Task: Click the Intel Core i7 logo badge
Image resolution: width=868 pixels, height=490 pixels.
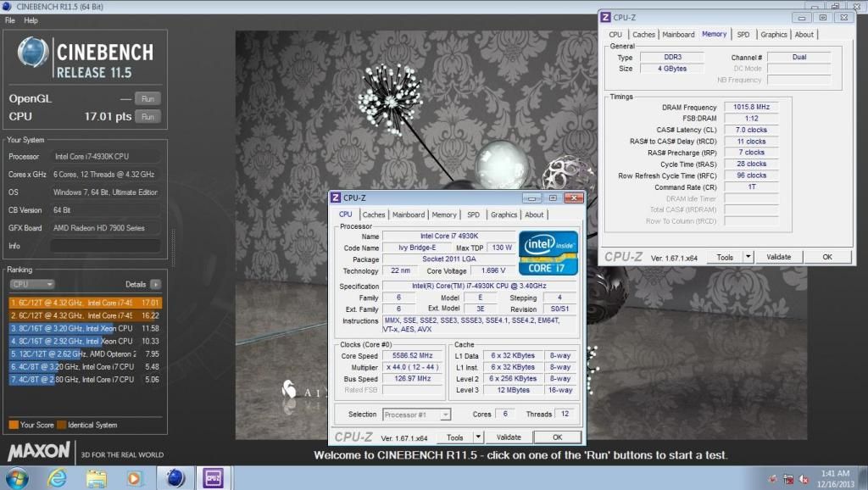Action: point(548,253)
